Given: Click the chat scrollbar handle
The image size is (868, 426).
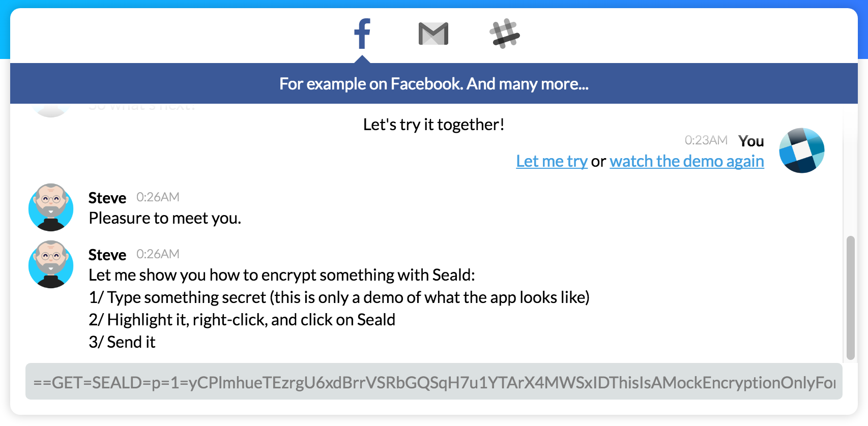Looking at the screenshot, I should coord(850,298).
